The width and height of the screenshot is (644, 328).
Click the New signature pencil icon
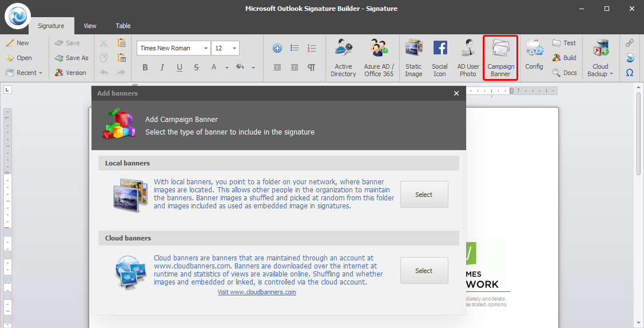click(10, 43)
